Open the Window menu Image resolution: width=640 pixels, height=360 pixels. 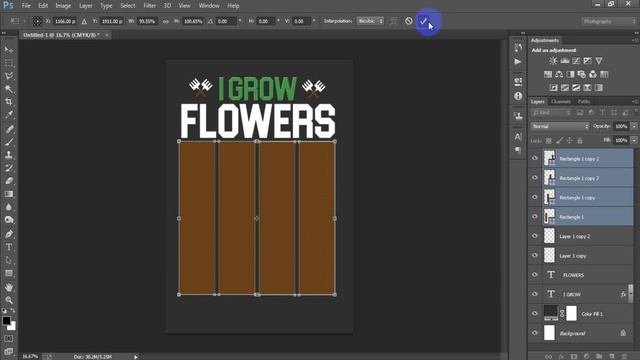[x=209, y=6]
